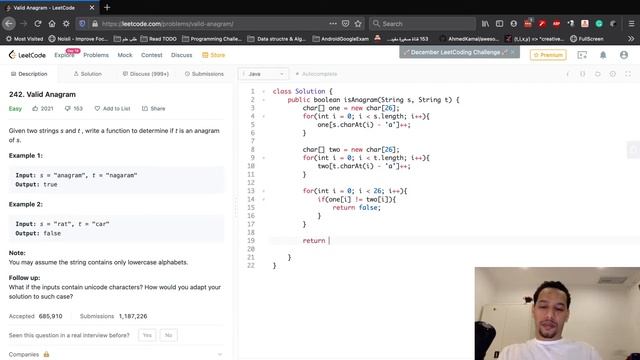Image resolution: width=640 pixels, height=360 pixels.
Task: Open the page actions three-dot menu
Action: pyautogui.click(x=333, y=24)
